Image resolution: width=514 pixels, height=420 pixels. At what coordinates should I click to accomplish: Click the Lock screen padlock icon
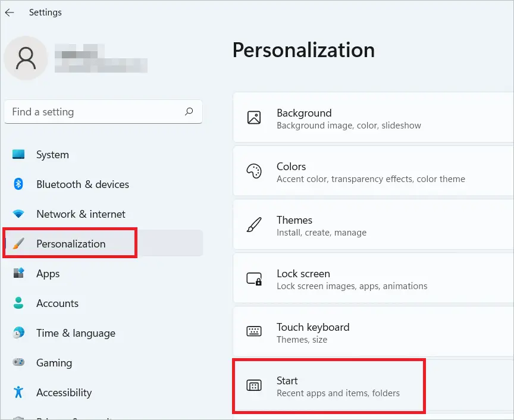(x=255, y=278)
